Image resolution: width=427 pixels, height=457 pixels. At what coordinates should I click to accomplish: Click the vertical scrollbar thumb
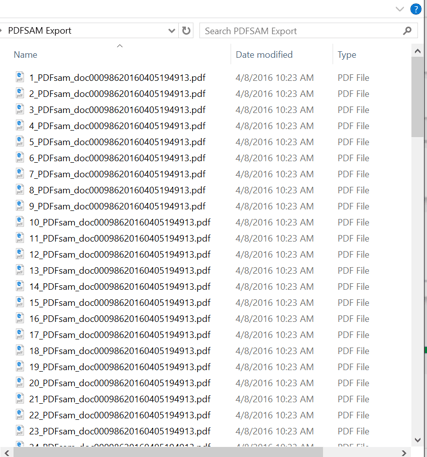(417, 97)
